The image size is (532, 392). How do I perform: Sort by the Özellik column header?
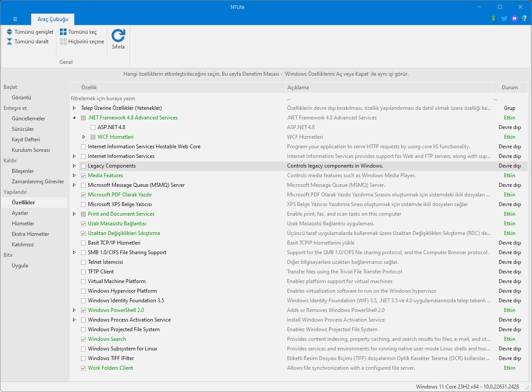(x=178, y=87)
